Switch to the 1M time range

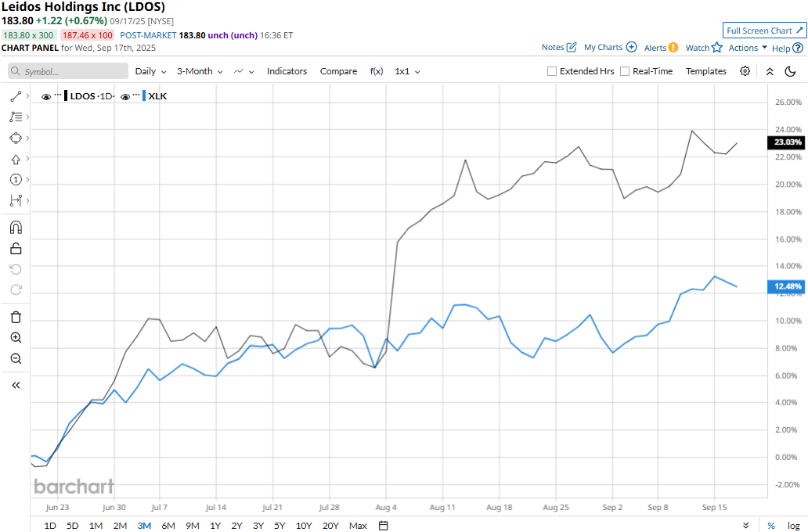pyautogui.click(x=96, y=525)
